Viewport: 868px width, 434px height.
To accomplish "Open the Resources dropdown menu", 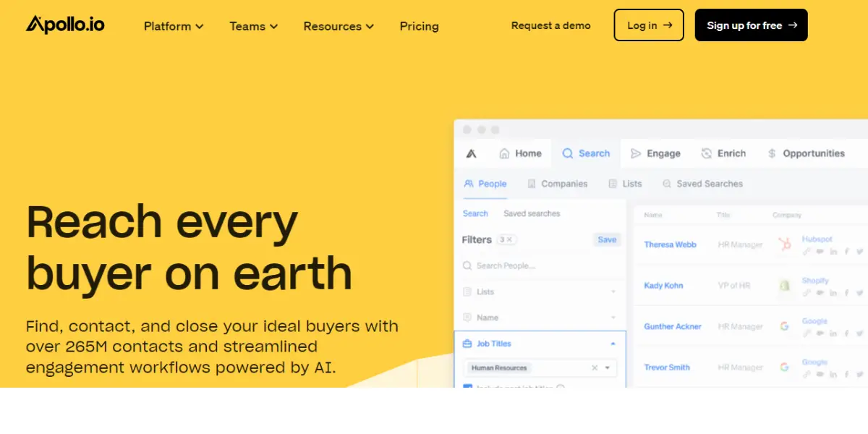I will tap(339, 26).
